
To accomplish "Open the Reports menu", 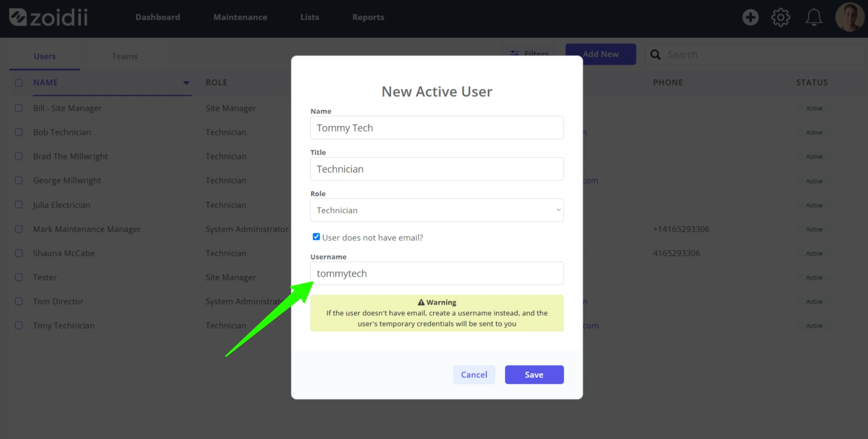I will [368, 17].
